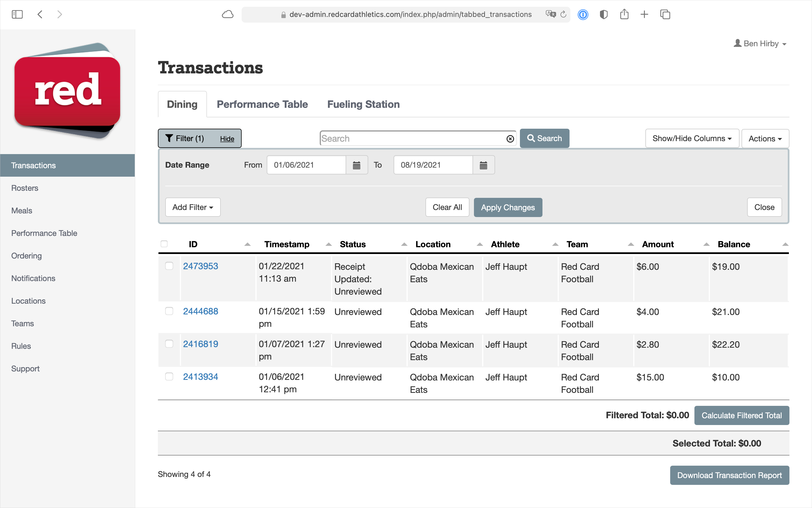Click the privacy shield icon
The height and width of the screenshot is (508, 812).
pos(604,14)
